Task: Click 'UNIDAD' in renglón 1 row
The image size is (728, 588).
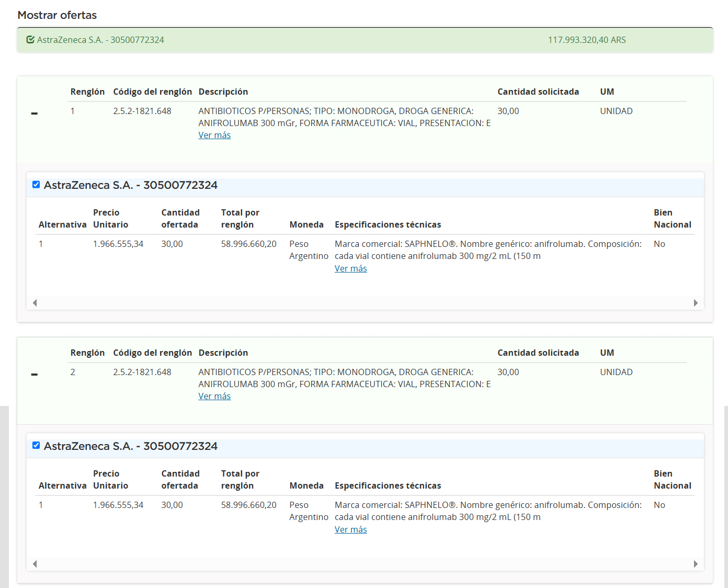Action: [x=616, y=111]
